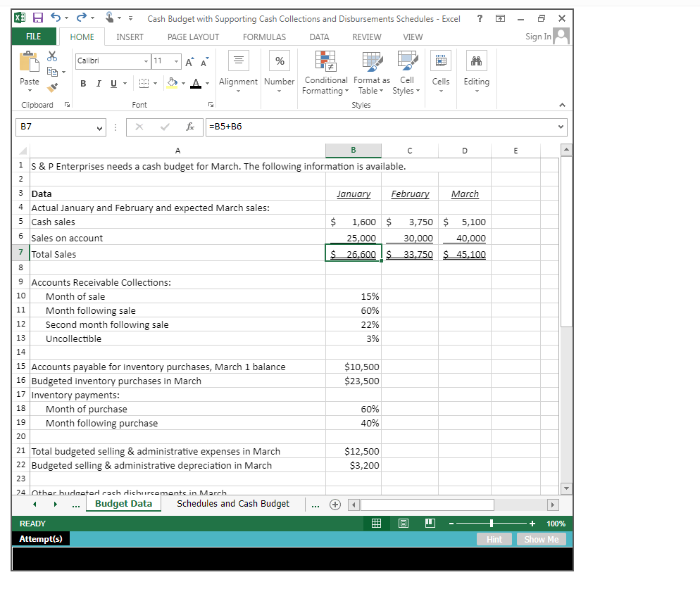Image resolution: width=700 pixels, height=589 pixels.
Task: Toggle italic formatting
Action: tap(97, 83)
